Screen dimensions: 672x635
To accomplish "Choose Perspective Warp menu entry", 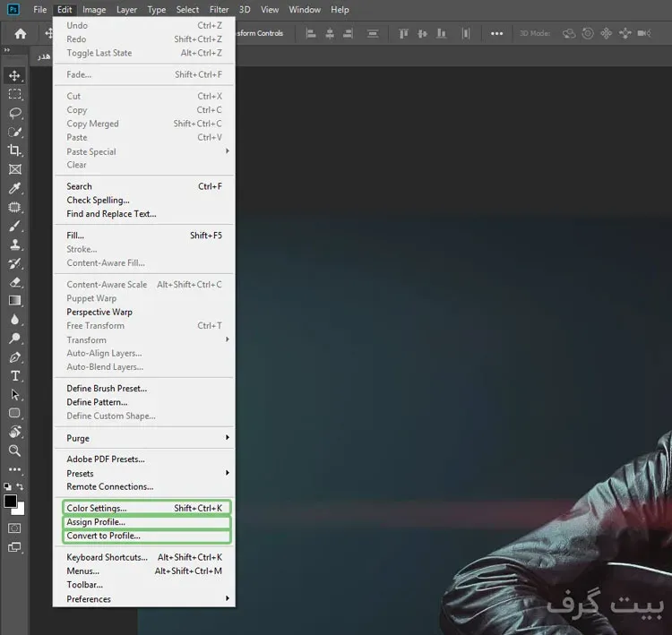I will pyautogui.click(x=144, y=312).
